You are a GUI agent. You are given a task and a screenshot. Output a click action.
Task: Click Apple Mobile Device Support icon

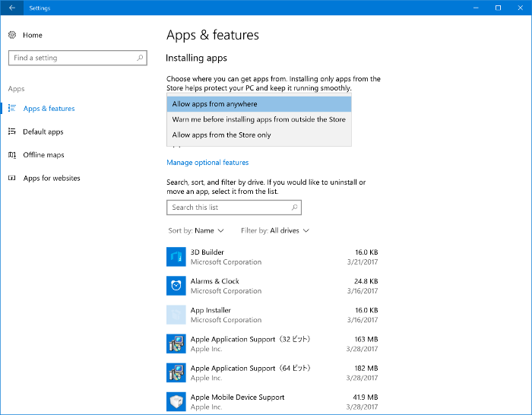[x=176, y=402]
